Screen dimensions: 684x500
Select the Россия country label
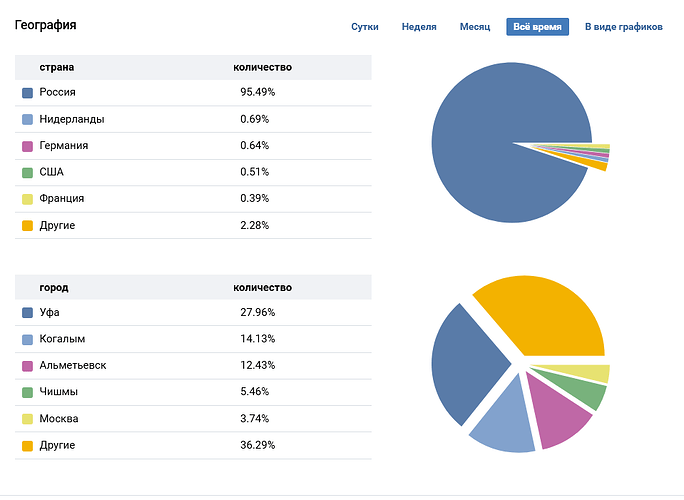click(57, 92)
